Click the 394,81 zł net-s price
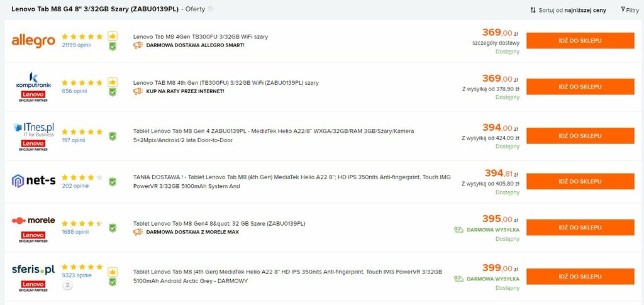Screen dimensions: 644x305 tap(501, 173)
